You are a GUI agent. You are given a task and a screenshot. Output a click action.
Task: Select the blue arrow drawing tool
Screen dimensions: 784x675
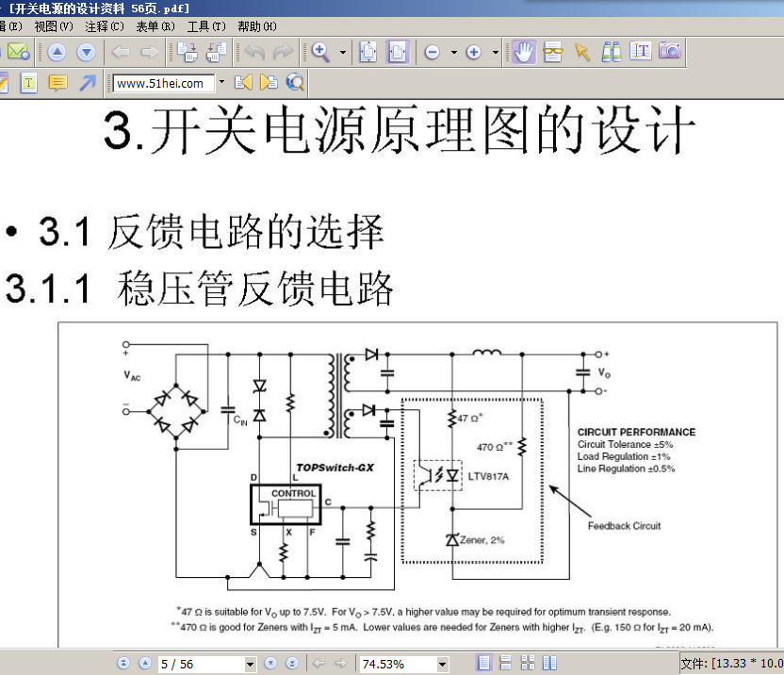pos(88,83)
